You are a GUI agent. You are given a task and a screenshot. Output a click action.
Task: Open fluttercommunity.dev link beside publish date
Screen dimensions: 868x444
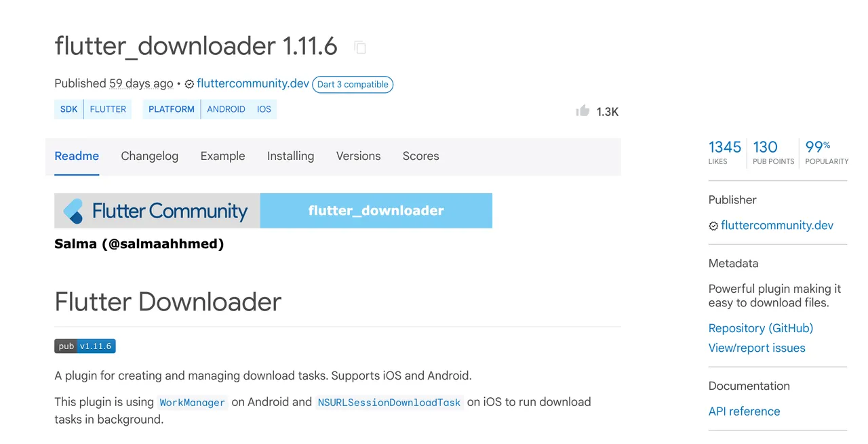253,83
